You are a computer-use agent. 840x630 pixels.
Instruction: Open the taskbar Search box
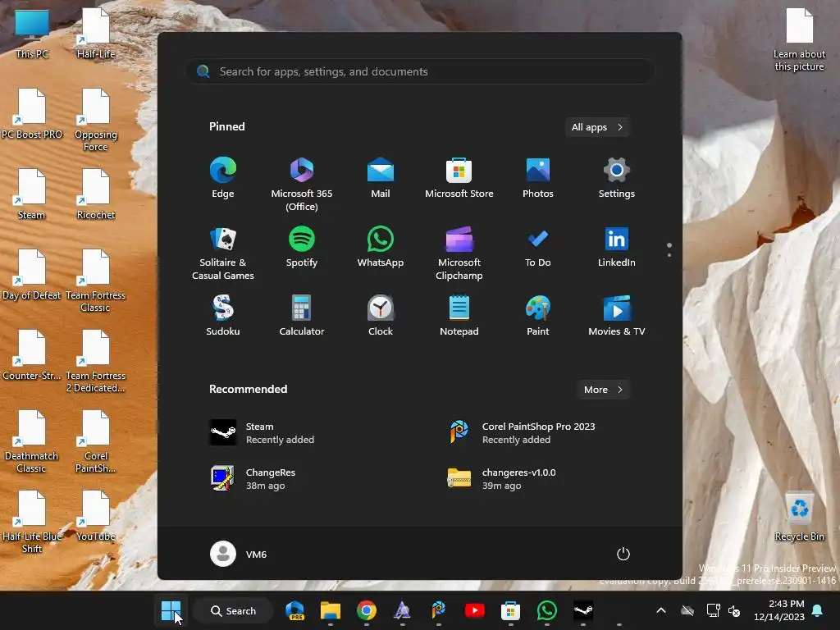(x=233, y=610)
